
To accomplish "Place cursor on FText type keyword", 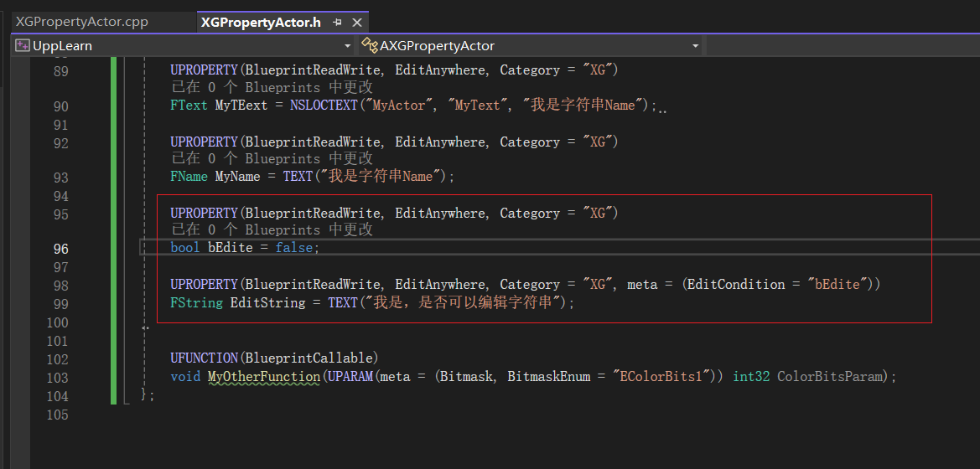I will [189, 106].
